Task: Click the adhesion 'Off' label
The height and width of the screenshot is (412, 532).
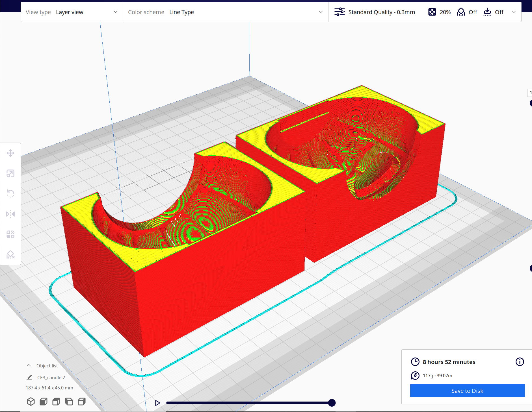Action: click(499, 12)
